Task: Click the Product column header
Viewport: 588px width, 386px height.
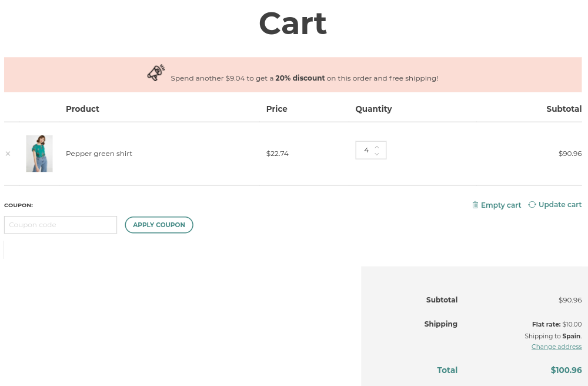Action: [x=82, y=109]
